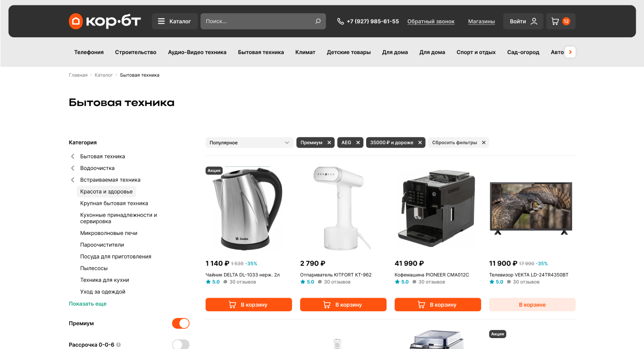The image size is (644, 349).
Task: Select Бытовая техника in top navigation
Action: click(261, 52)
